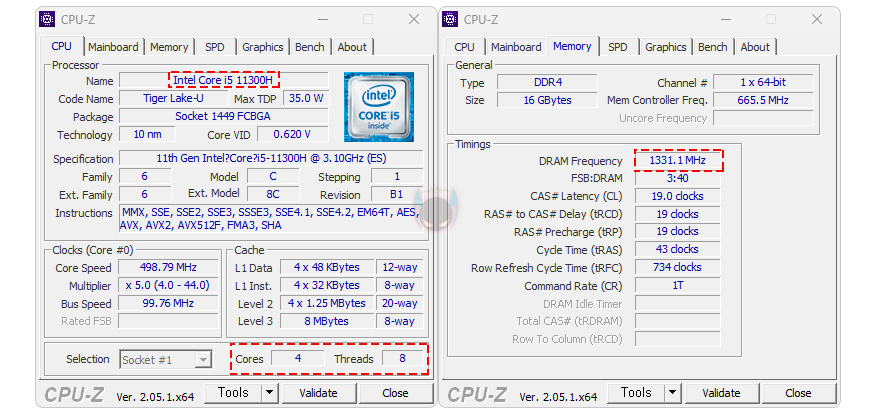Image resolution: width=880 pixels, height=413 pixels.
Task: Expand Tools dropdown arrow in right window
Action: 673,393
